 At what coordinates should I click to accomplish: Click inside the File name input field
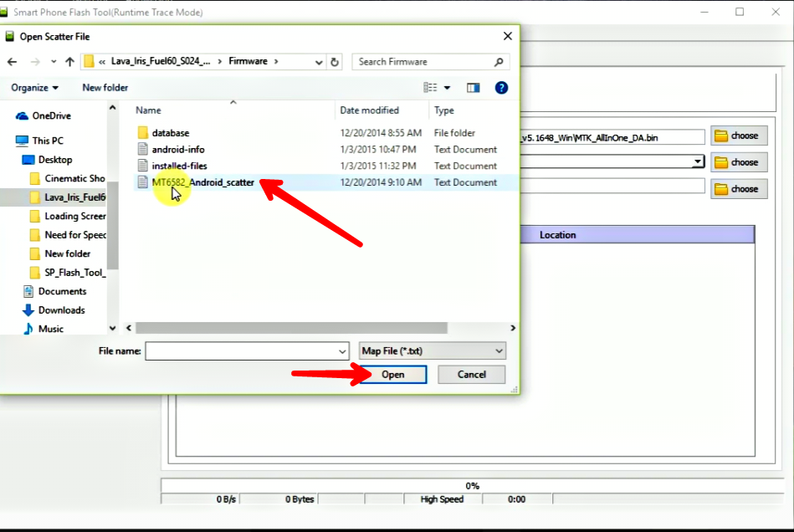(243, 350)
